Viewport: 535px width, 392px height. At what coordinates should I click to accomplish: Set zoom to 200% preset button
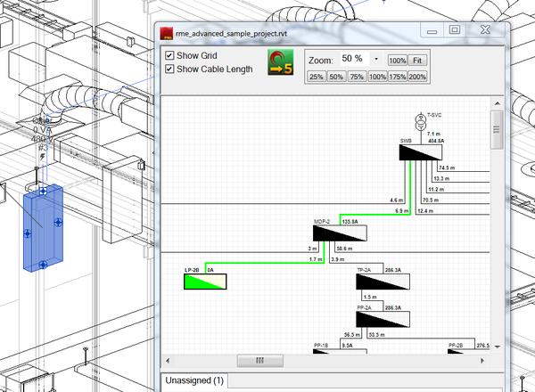(417, 77)
